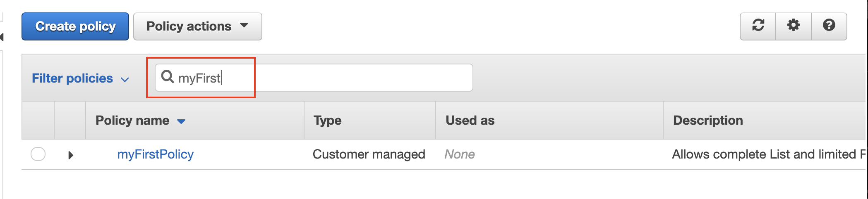Click the refresh policies icon
The width and height of the screenshot is (868, 199).
pyautogui.click(x=758, y=26)
